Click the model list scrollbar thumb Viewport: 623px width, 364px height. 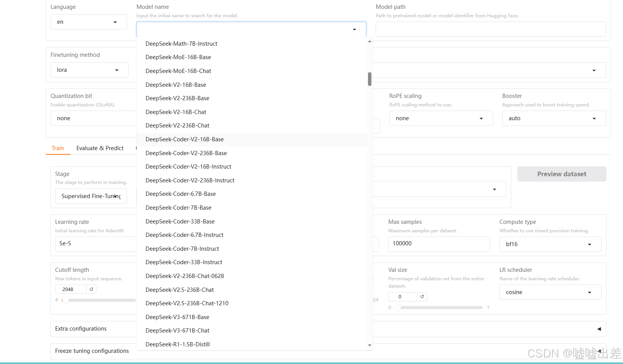369,79
